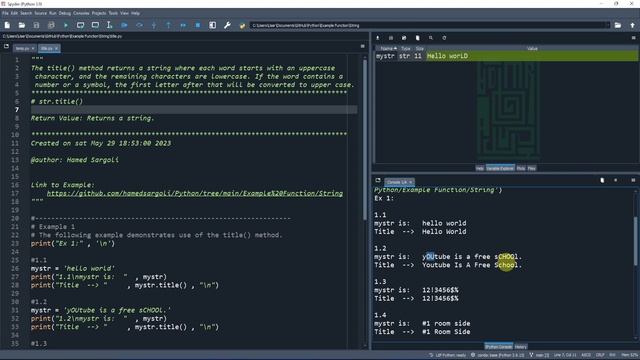Click Import data icon in Variable Explorer
Screen dimensions: 640x360
click(378, 38)
